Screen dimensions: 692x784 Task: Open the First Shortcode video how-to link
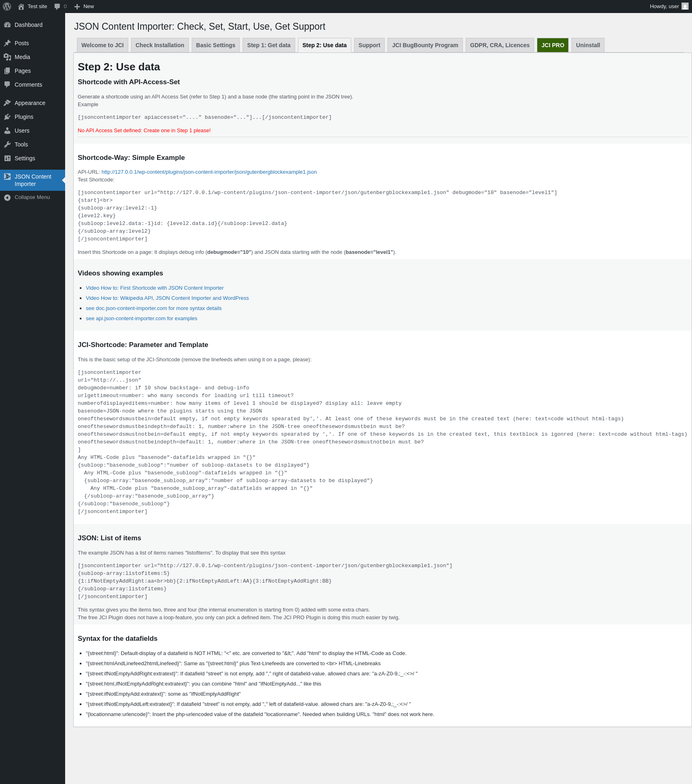[x=155, y=288]
